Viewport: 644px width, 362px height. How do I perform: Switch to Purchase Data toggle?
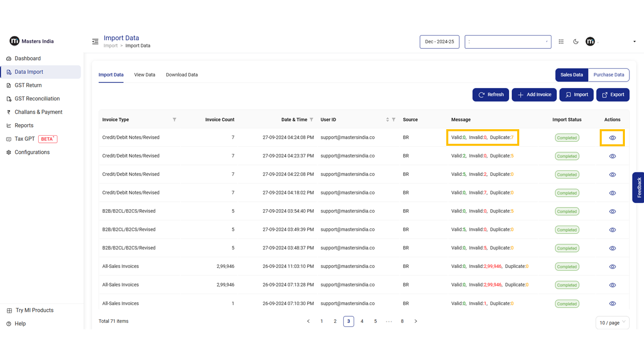tap(608, 75)
